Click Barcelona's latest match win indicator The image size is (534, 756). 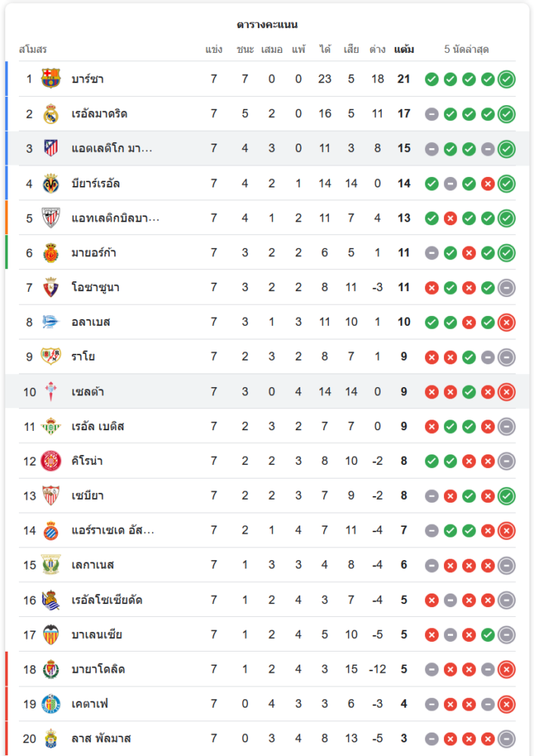point(507,79)
